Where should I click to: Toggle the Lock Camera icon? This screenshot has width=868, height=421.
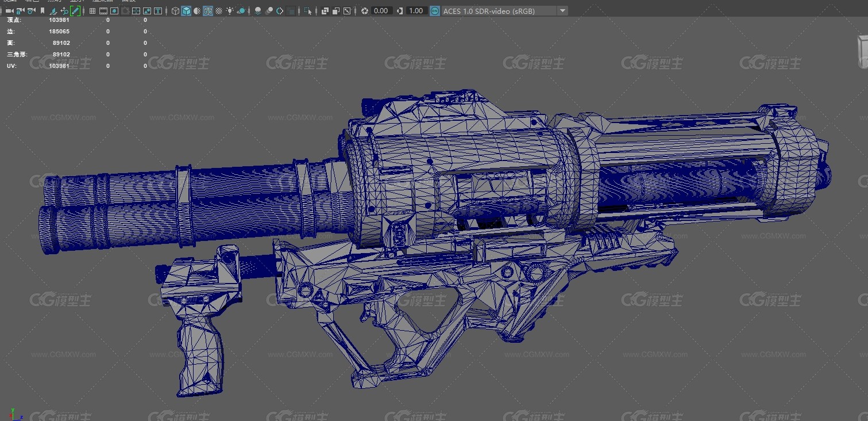click(20, 11)
